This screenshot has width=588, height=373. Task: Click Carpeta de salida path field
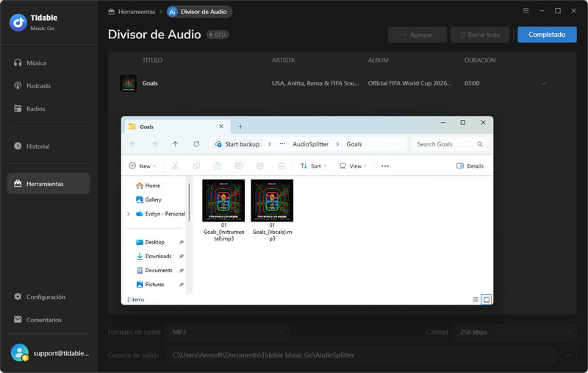[x=360, y=355]
